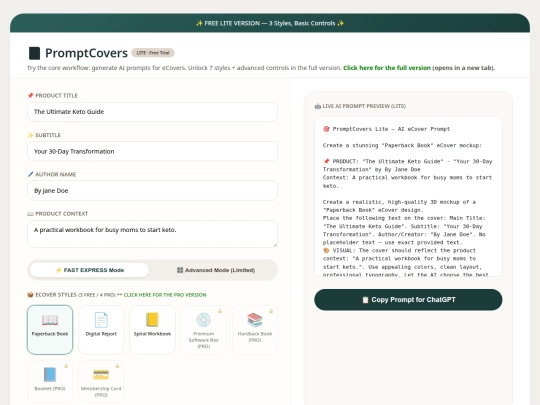Click the palette icon beside VISUAL text

pos(326,250)
